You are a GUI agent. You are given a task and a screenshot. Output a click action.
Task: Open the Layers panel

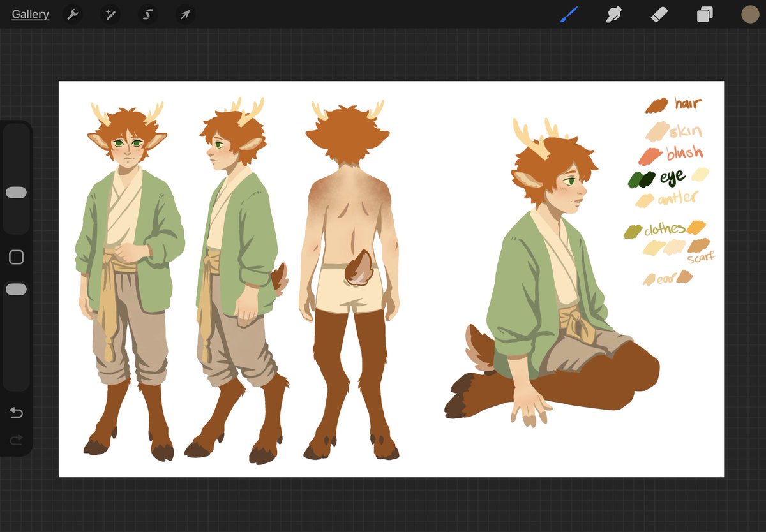(705, 14)
